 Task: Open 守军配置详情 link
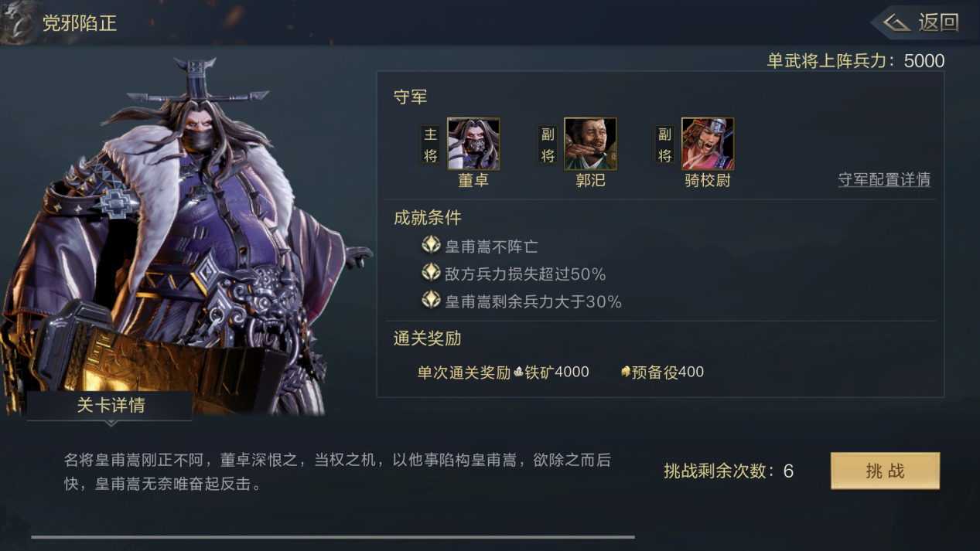[x=884, y=180]
